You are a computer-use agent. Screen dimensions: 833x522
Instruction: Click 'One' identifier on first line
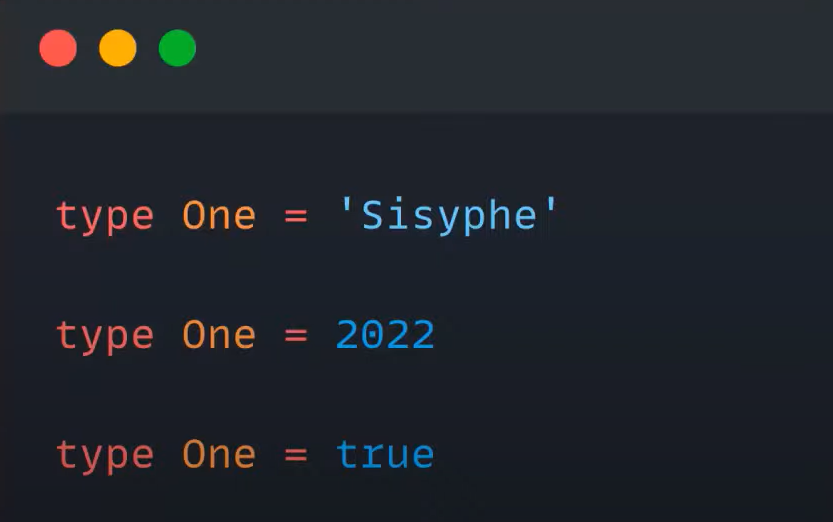coord(219,215)
